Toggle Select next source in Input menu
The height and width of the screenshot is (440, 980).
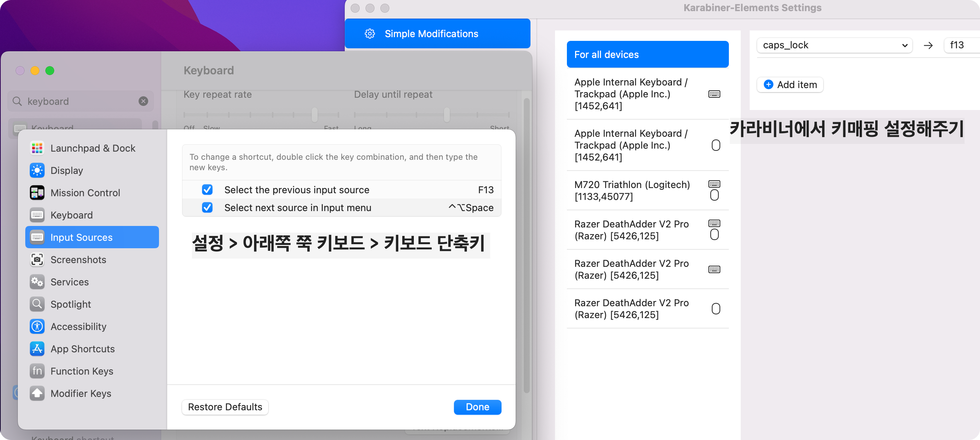[207, 207]
